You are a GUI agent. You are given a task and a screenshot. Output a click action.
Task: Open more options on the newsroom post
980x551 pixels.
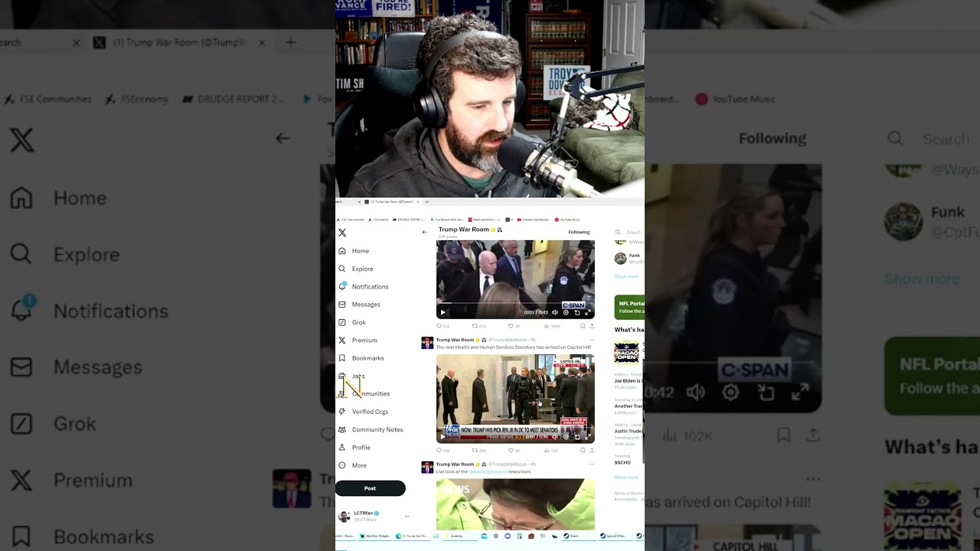(591, 464)
